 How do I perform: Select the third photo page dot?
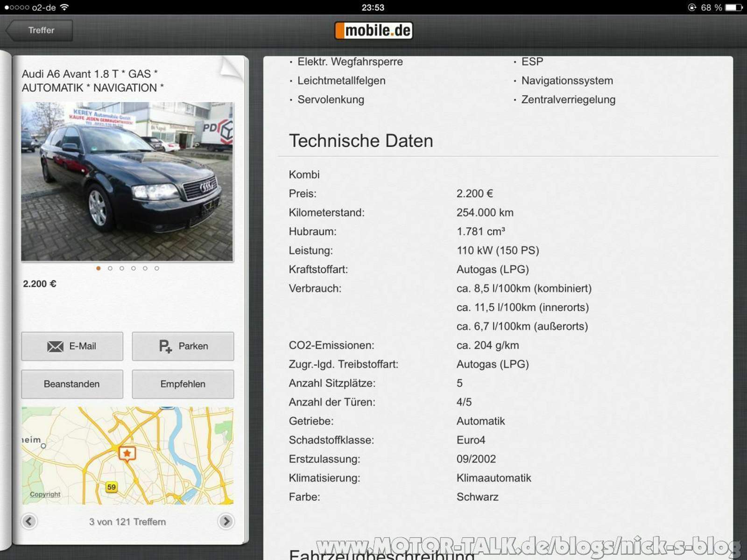tap(122, 268)
